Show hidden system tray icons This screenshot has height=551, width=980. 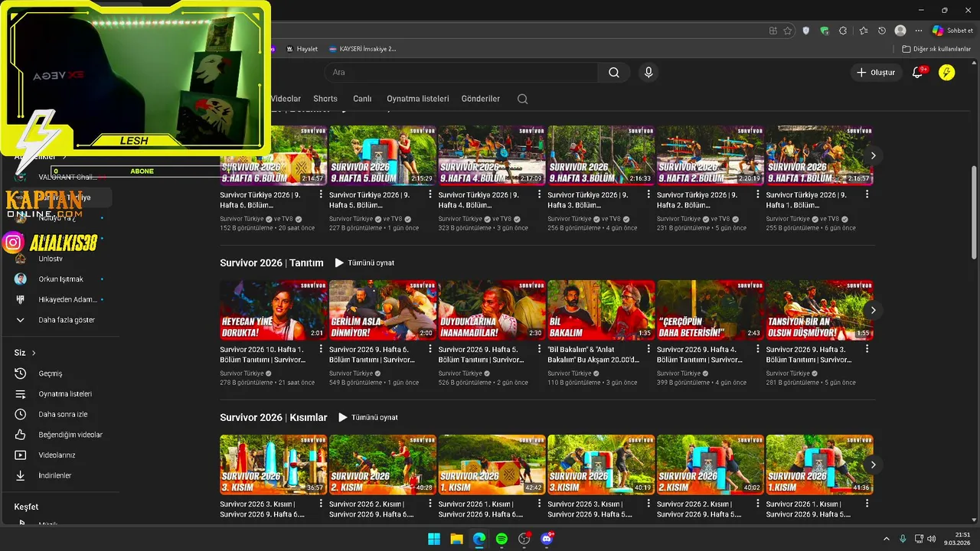click(887, 539)
